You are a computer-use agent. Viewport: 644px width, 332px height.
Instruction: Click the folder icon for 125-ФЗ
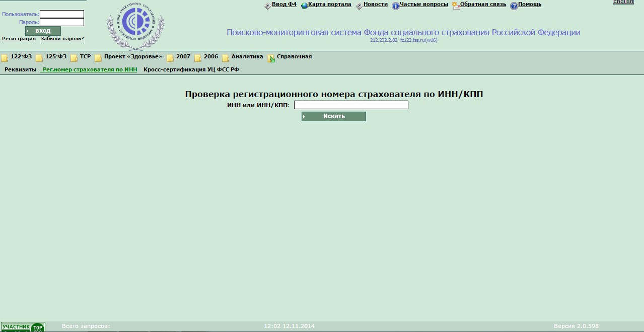(x=39, y=57)
